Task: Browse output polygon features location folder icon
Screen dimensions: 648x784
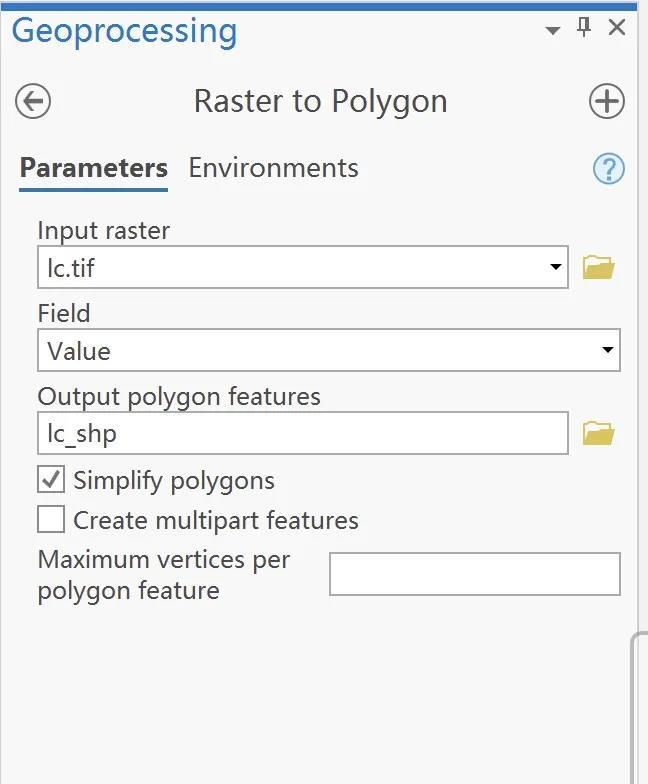Action: [x=598, y=433]
